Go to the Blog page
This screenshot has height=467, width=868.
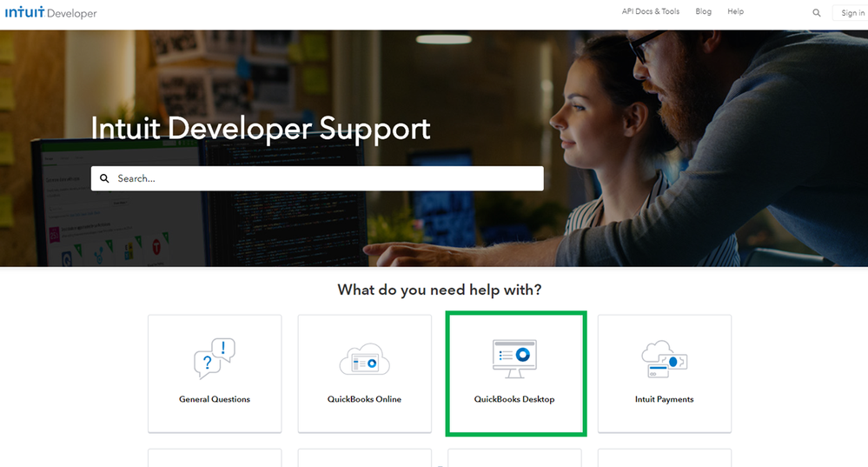coord(703,11)
